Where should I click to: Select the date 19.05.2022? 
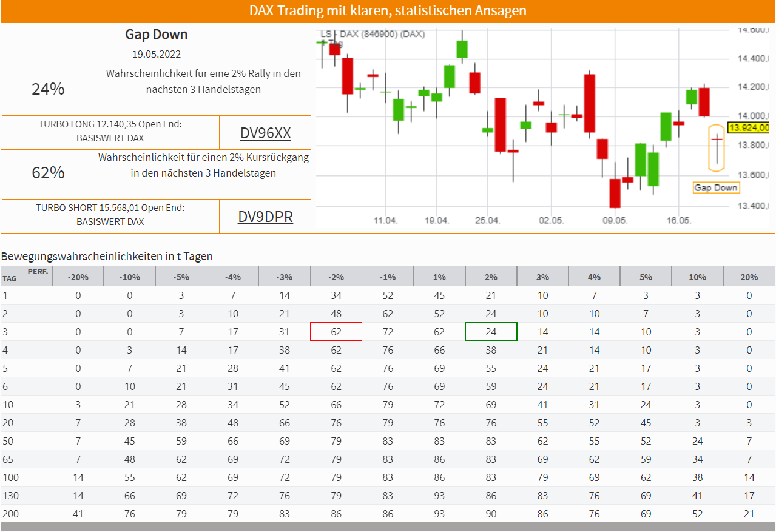click(157, 54)
